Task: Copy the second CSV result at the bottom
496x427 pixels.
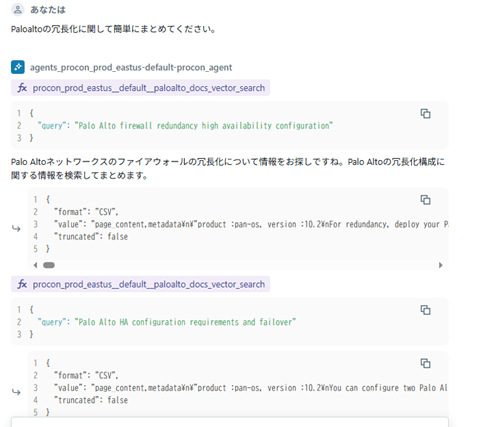Action: (425, 363)
